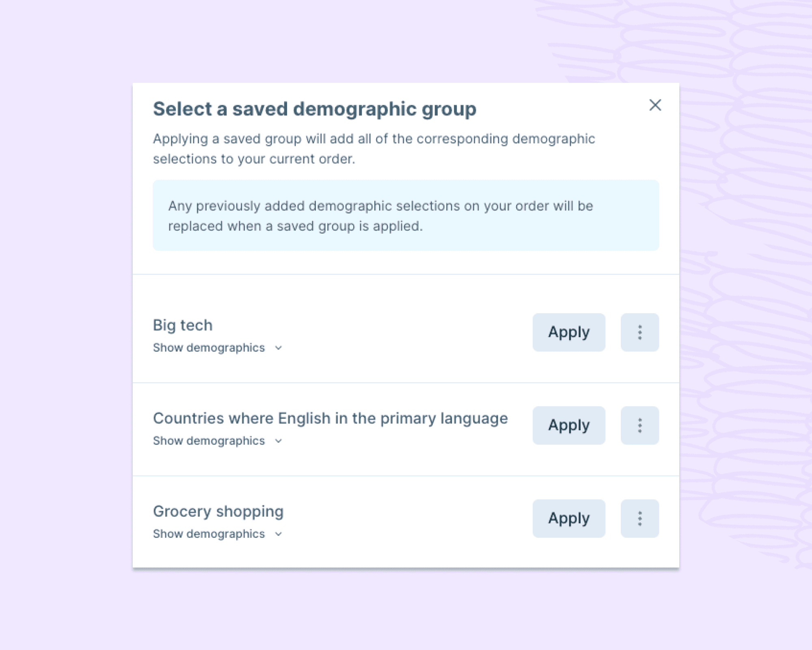
Task: Open the kebab menu for Grocery shopping
Action: (x=639, y=518)
